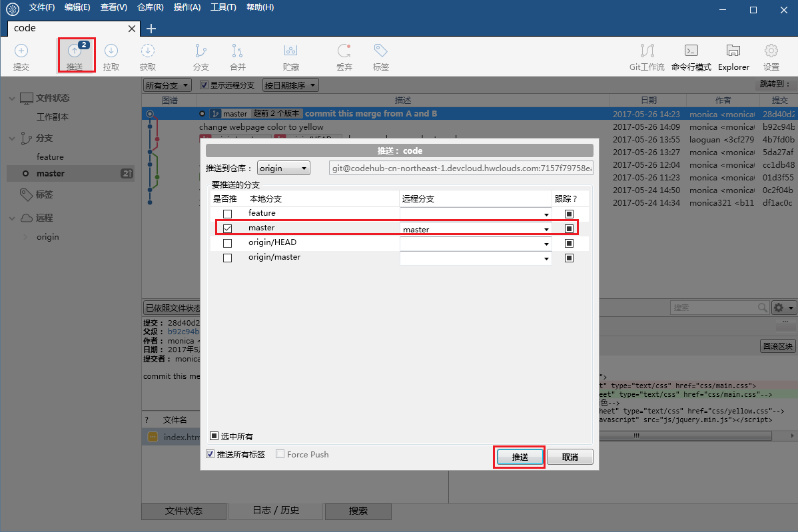This screenshot has width=798, height=532.
Task: Uncheck push box for master branch
Action: (228, 228)
